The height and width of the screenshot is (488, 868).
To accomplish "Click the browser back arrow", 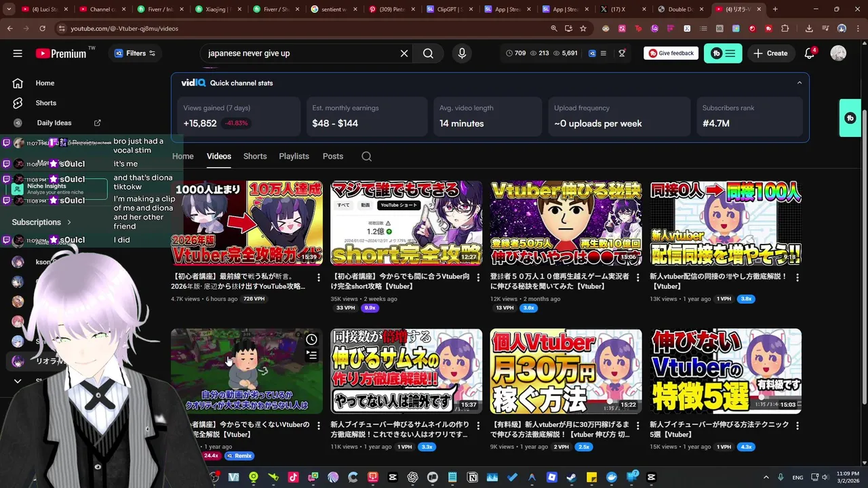I will (x=9, y=28).
